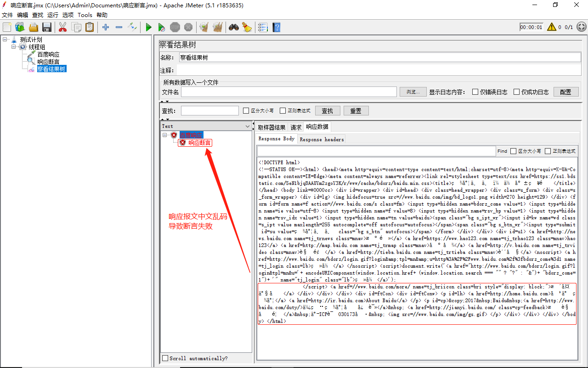Click the Shutdown round X icon
The width and height of the screenshot is (588, 368).
pos(188,27)
